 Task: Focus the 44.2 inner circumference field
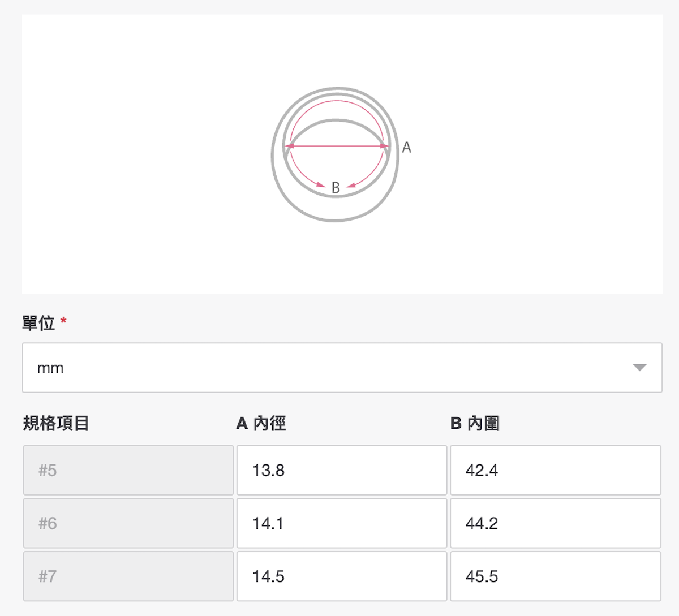555,523
